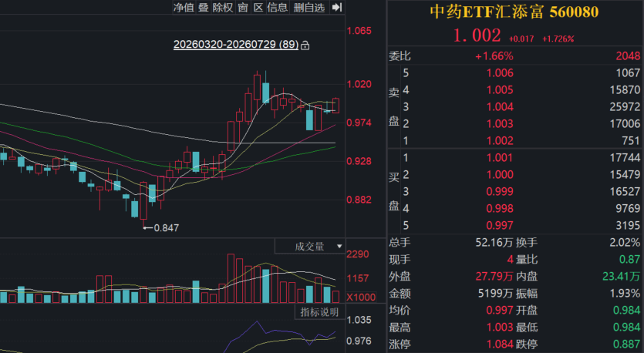Expand the 成交量 indicator dropdown arrow
Screen dimensions: 644x353
pos(339,247)
